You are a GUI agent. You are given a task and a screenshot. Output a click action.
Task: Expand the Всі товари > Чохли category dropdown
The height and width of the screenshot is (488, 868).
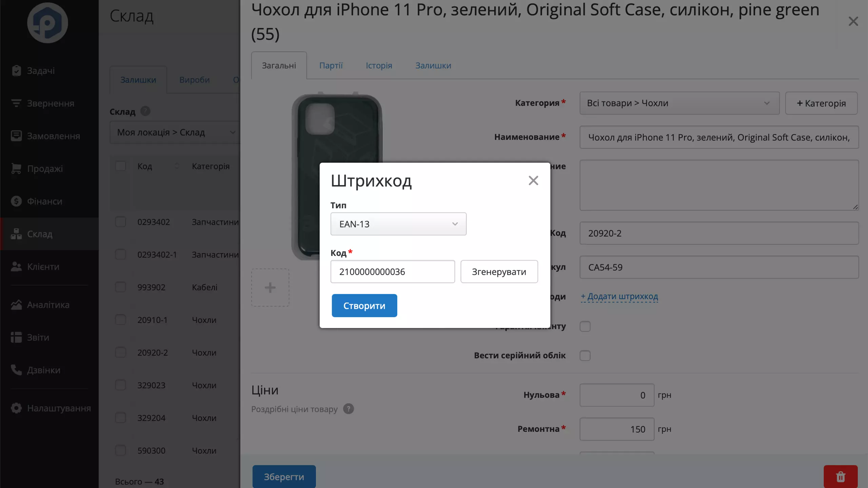(679, 103)
